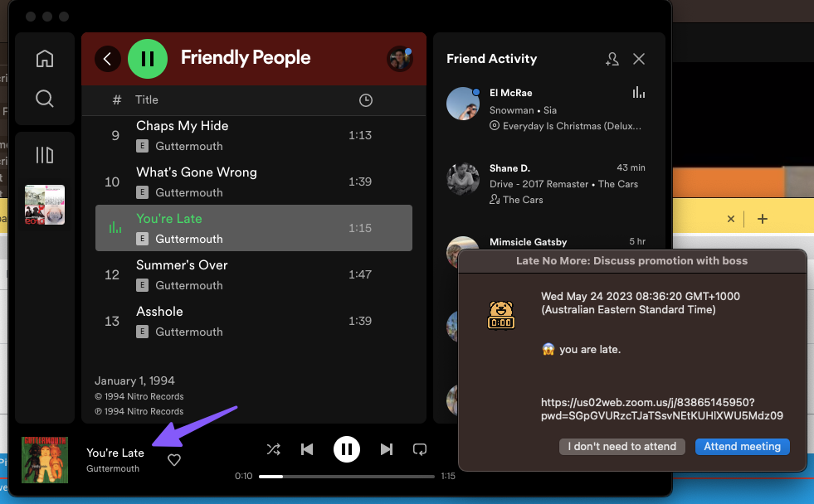Skip to the previous track
The width and height of the screenshot is (814, 504).
(307, 449)
